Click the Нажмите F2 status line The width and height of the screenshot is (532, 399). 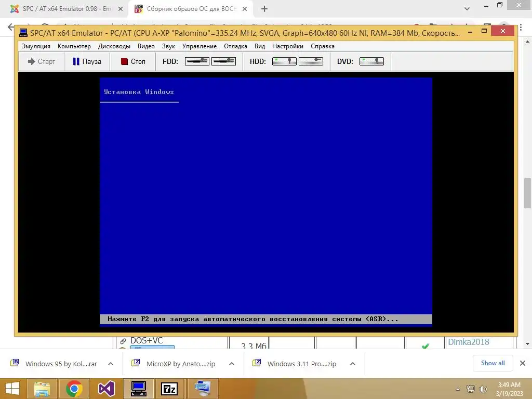pos(265,319)
